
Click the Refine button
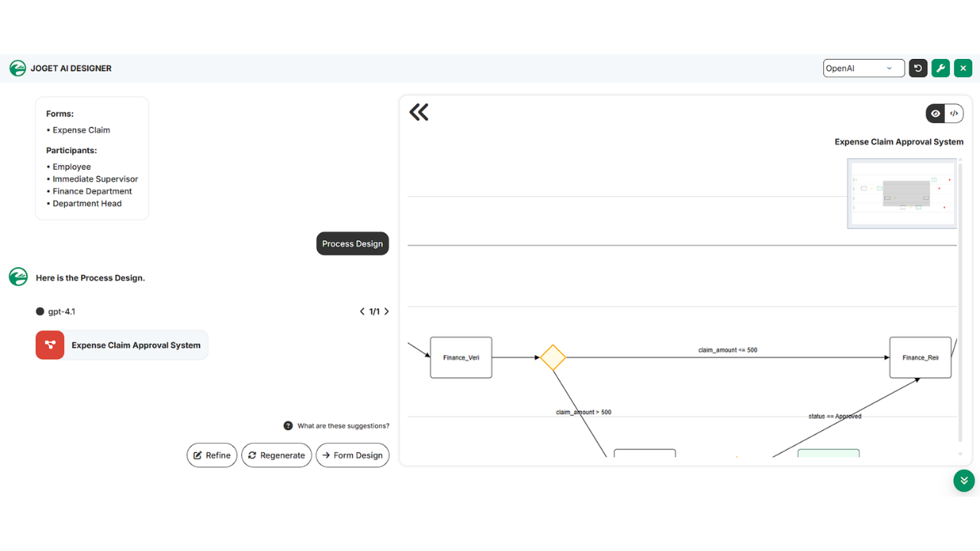[212, 455]
